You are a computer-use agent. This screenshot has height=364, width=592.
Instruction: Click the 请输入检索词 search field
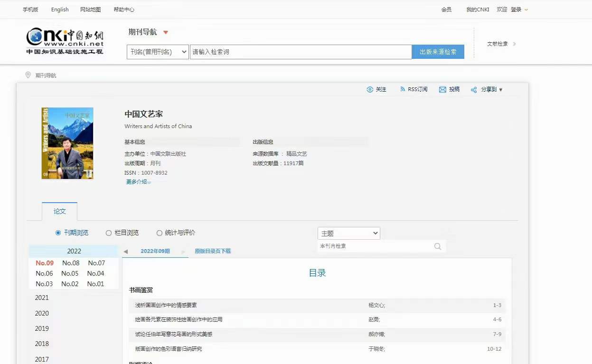click(x=301, y=52)
